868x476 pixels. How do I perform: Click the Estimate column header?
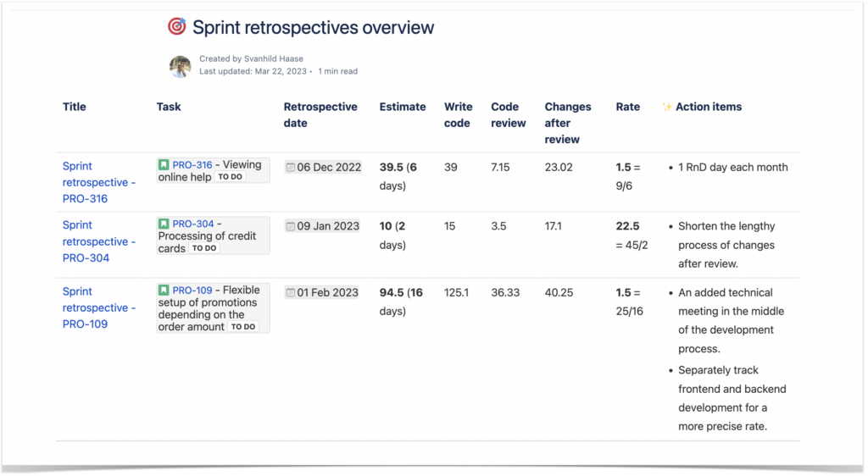click(403, 108)
